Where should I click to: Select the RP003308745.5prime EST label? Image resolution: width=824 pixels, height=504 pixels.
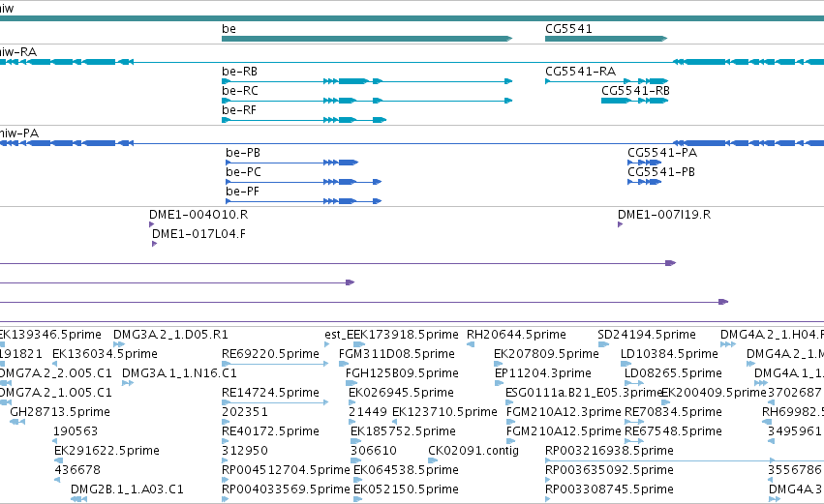tap(609, 489)
